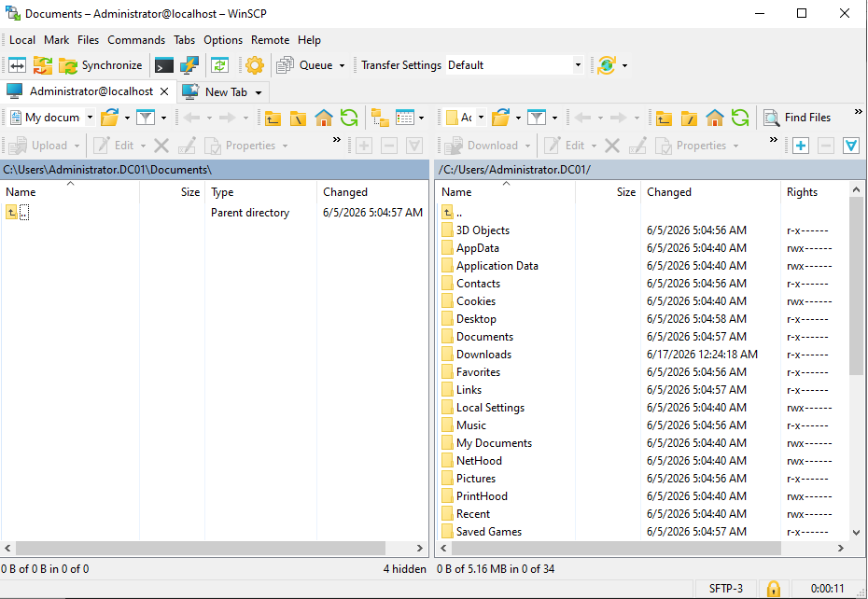The width and height of the screenshot is (868, 599).
Task: Open the Files menu
Action: point(88,40)
